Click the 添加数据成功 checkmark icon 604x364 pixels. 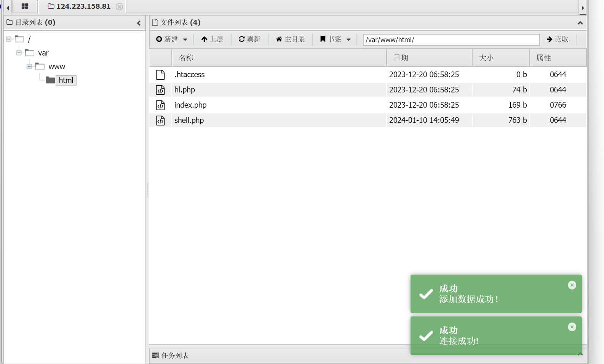426,294
